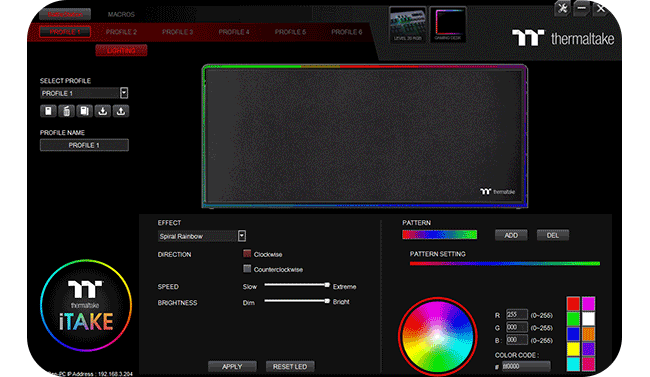650x377 pixels.
Task: Select PROFILE 2 tab
Action: pos(121,32)
